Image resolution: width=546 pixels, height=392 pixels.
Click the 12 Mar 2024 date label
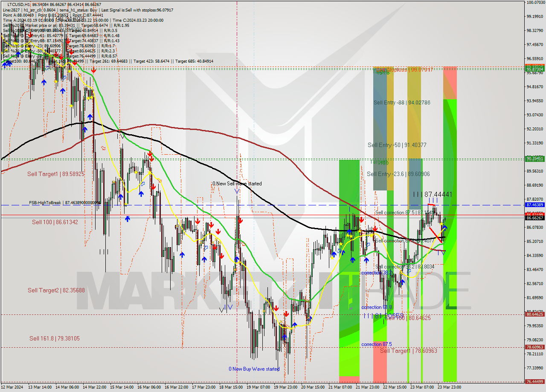click(x=13, y=387)
